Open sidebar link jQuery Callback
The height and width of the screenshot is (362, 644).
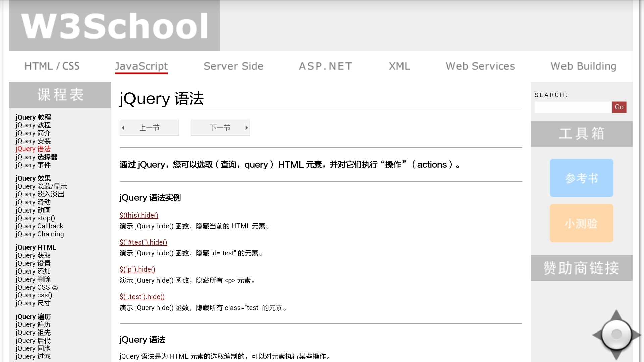(x=39, y=226)
